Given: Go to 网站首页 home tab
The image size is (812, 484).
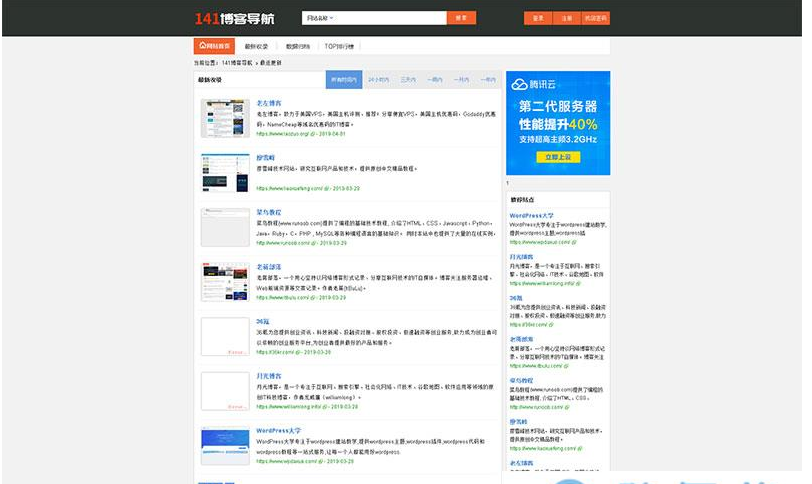Looking at the screenshot, I should coord(214,46).
